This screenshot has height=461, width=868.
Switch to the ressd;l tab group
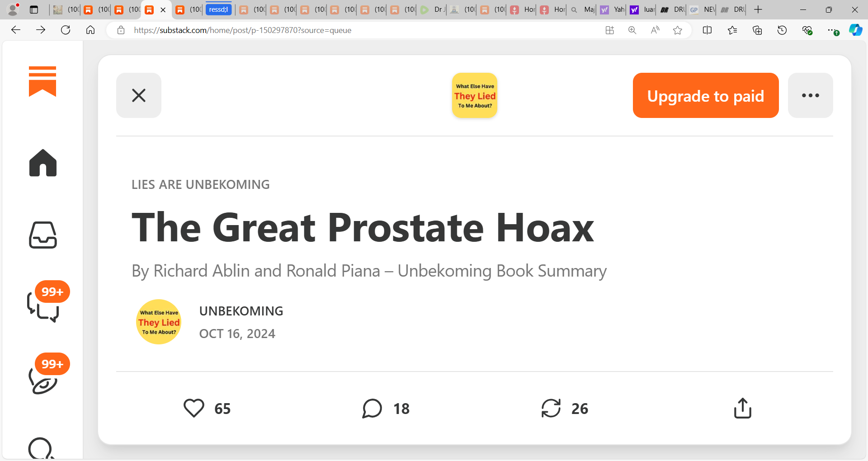(219, 9)
